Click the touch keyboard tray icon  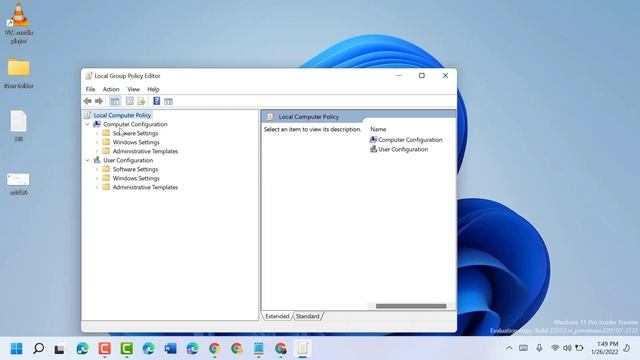click(x=523, y=348)
